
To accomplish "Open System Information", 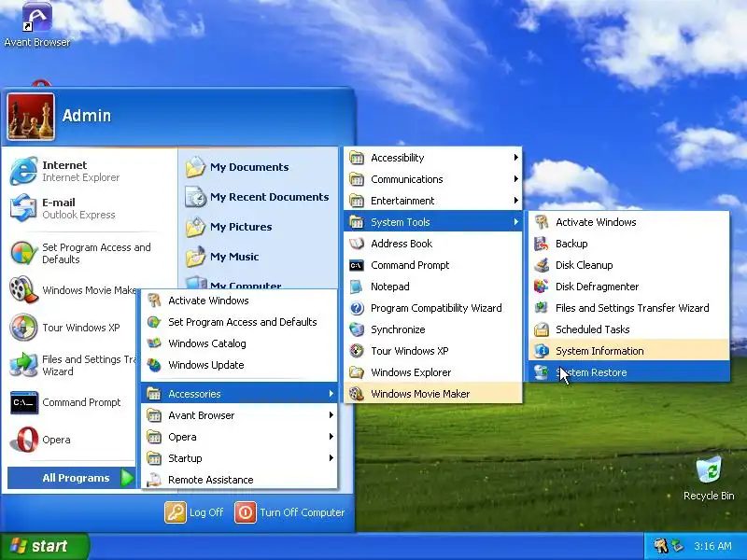I will [x=628, y=351].
